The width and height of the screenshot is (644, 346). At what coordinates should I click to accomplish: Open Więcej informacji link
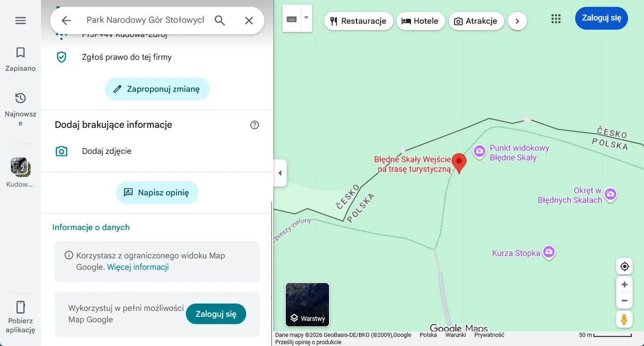click(x=138, y=267)
